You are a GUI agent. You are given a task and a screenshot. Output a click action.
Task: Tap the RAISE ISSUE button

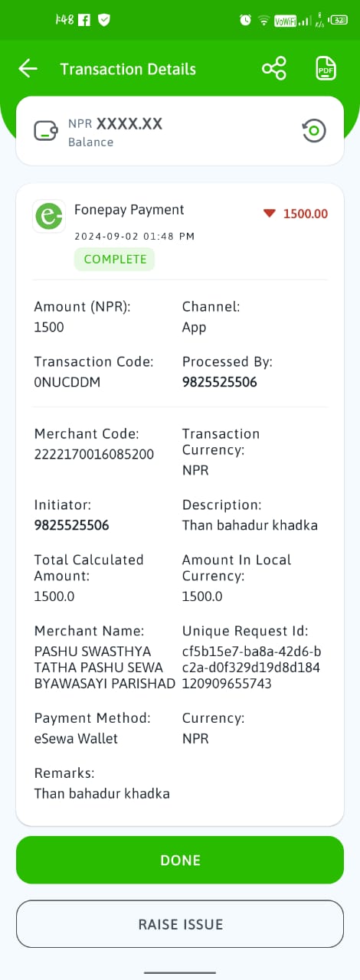[x=180, y=924]
